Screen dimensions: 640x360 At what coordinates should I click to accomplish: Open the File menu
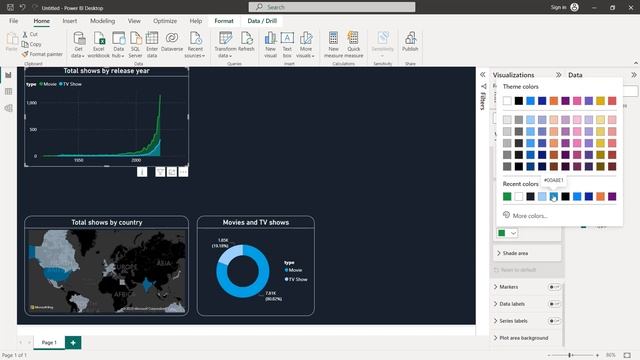(13, 21)
